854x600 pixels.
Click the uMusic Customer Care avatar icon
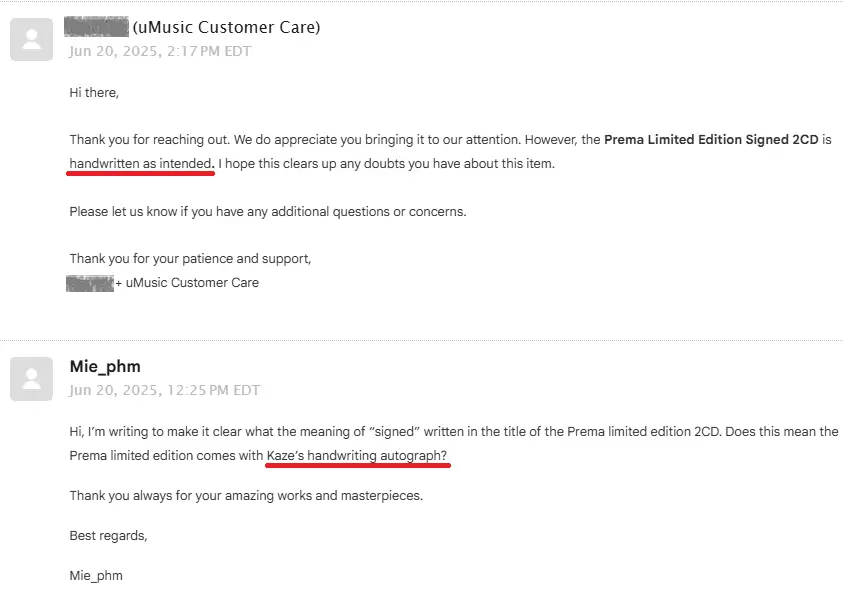point(32,39)
